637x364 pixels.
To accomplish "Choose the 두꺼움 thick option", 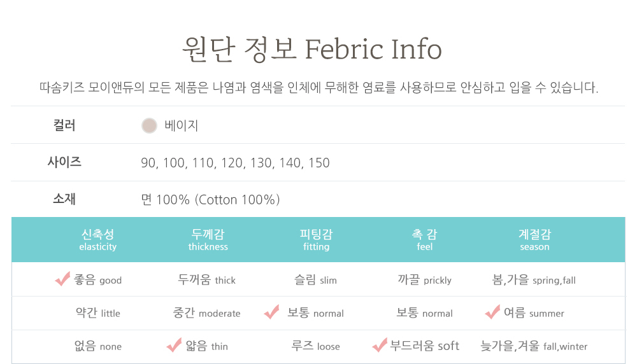I will 206,279.
